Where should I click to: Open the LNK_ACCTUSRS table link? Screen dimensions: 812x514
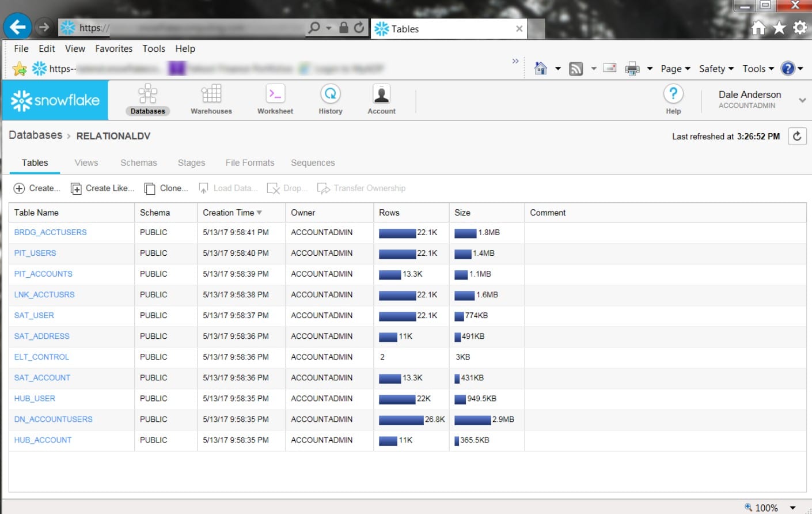pos(44,295)
